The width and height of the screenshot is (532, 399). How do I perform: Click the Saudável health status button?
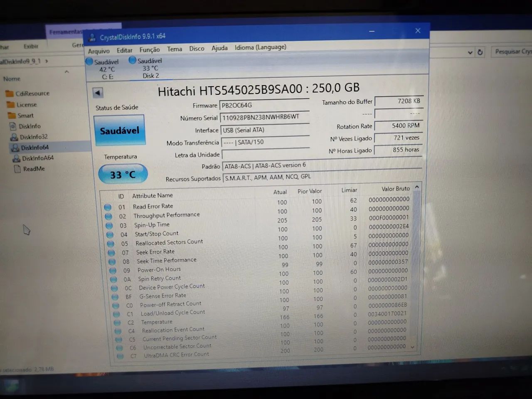click(120, 131)
